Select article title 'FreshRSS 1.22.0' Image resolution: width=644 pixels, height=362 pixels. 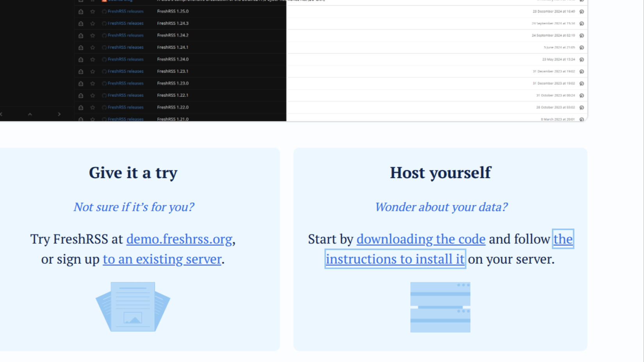173,107
